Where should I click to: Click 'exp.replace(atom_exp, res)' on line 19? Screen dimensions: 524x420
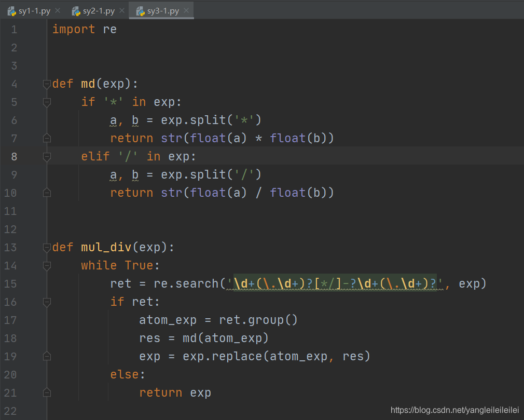click(x=277, y=357)
